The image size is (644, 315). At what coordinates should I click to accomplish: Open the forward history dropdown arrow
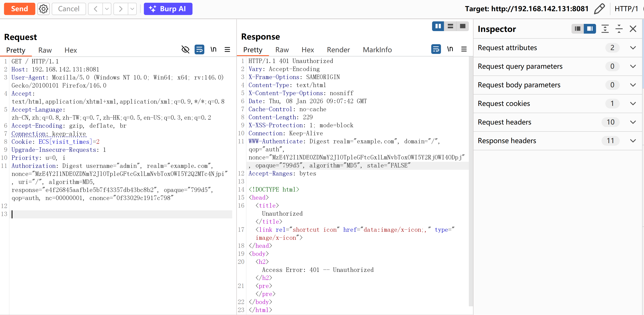132,9
